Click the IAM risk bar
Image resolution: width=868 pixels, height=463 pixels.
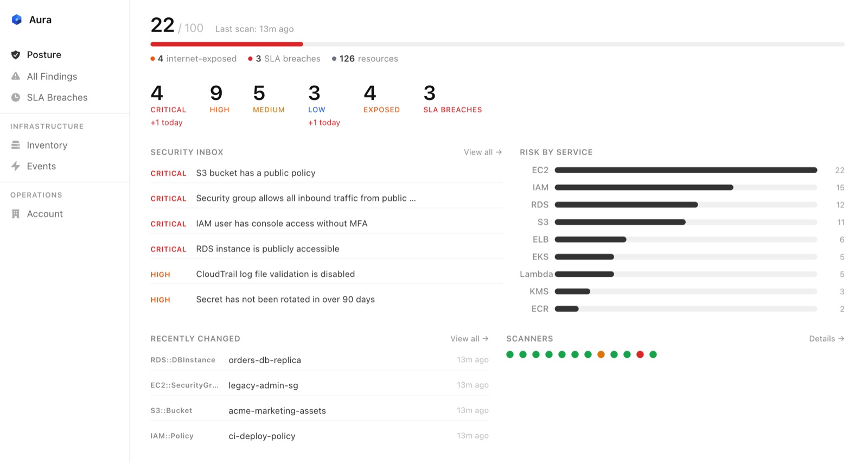point(686,187)
